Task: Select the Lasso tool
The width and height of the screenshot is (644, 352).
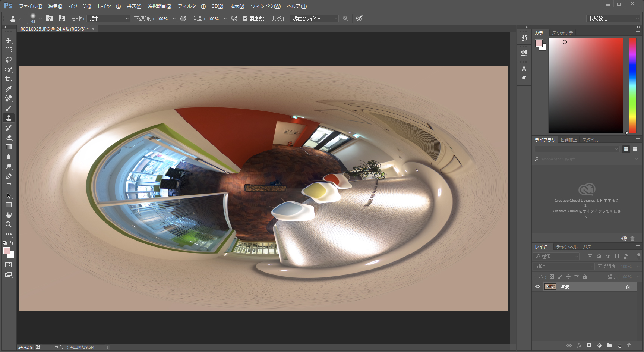Action: [x=9, y=60]
